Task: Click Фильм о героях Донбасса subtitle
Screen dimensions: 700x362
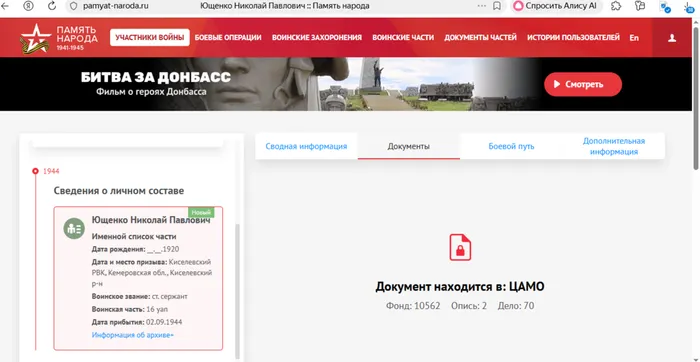Action: pos(151,92)
